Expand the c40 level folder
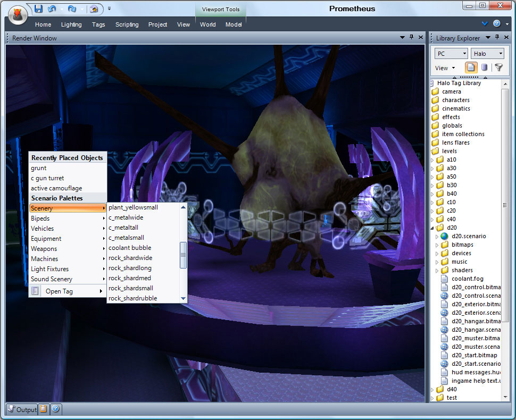 432,220
